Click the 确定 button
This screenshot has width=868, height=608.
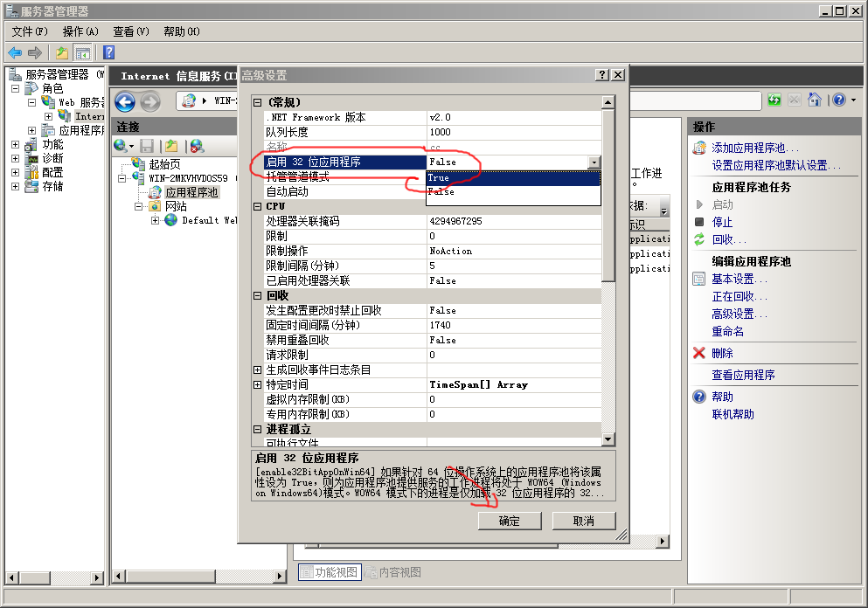[x=509, y=521]
